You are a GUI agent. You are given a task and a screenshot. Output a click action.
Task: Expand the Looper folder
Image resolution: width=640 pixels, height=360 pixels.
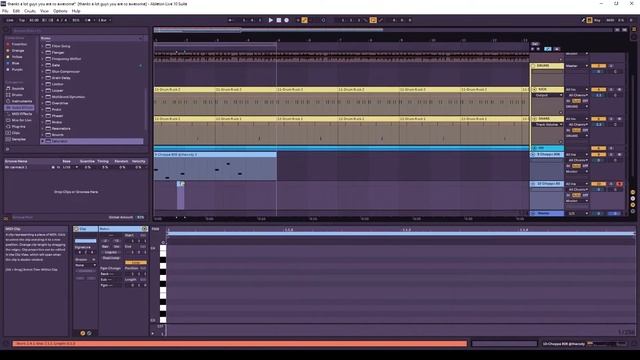point(42,91)
